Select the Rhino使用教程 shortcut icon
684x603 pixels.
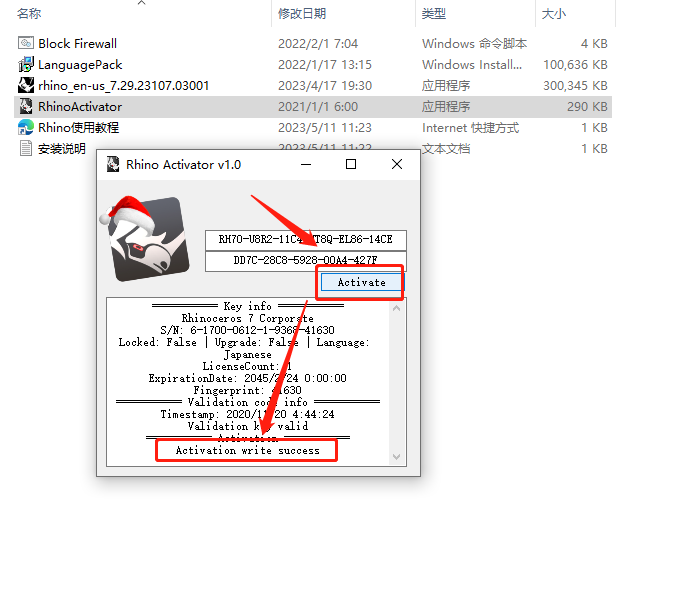point(26,127)
